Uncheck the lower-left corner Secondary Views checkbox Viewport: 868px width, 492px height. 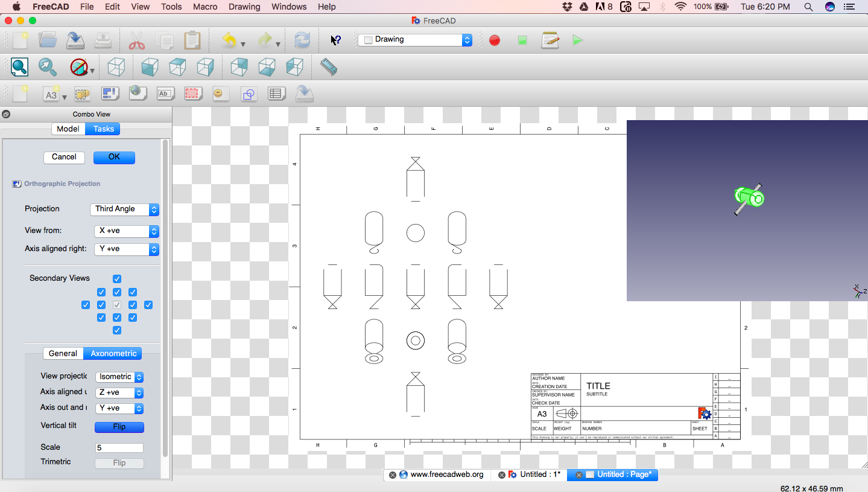101,318
